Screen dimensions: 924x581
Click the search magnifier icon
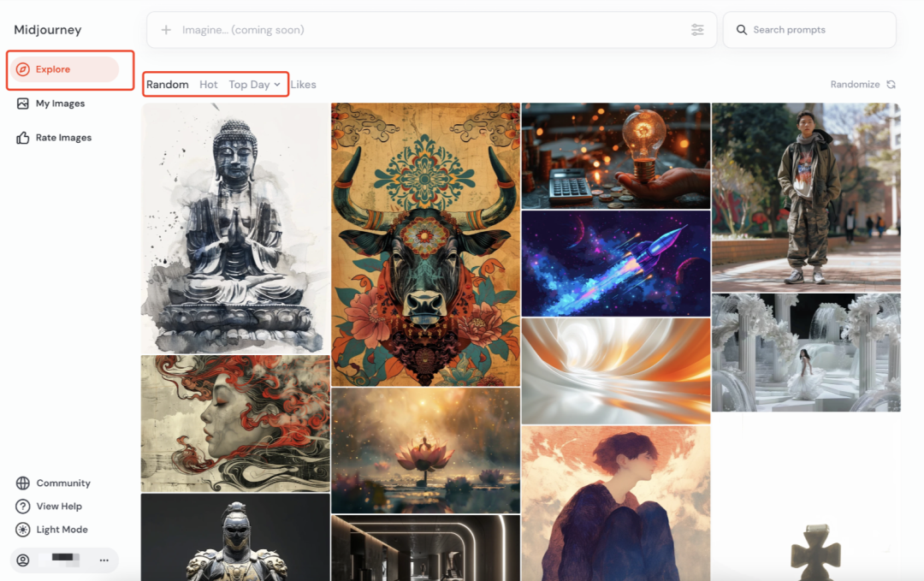coord(741,30)
